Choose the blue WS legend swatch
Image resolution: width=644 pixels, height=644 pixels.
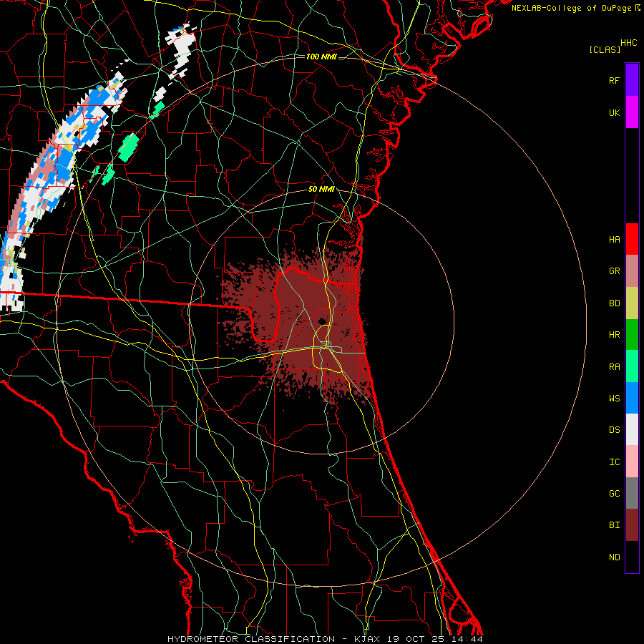click(x=632, y=398)
